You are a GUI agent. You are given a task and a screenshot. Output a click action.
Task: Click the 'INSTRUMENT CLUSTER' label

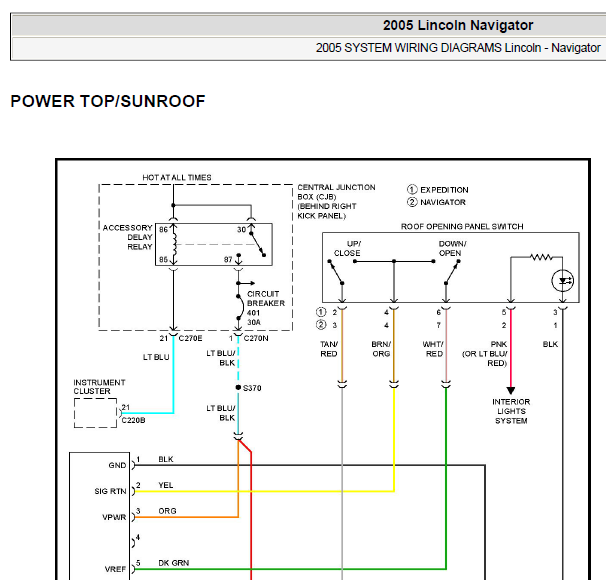coord(99,387)
